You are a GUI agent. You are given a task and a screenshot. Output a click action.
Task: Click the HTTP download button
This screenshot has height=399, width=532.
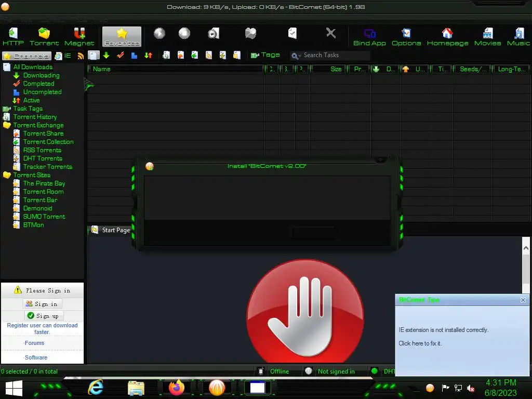click(13, 37)
